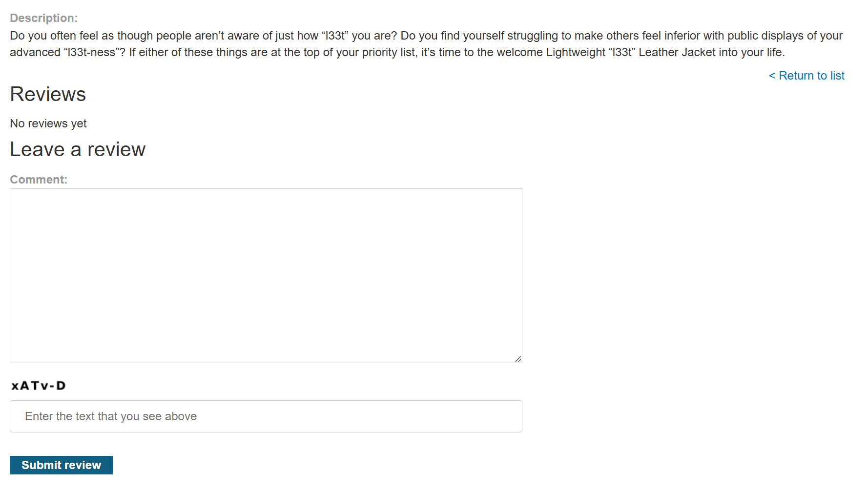Screen dimensions: 868x491
Task: Focus the Comment text area
Action: point(266,275)
